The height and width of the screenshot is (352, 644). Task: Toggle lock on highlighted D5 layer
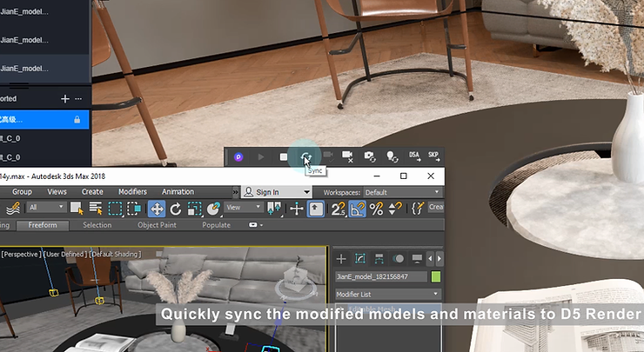point(77,120)
